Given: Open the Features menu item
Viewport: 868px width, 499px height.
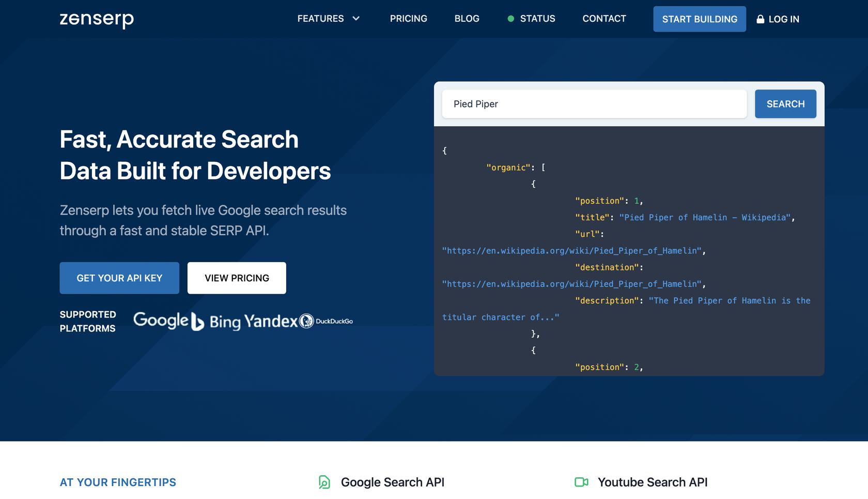Looking at the screenshot, I should 320,19.
